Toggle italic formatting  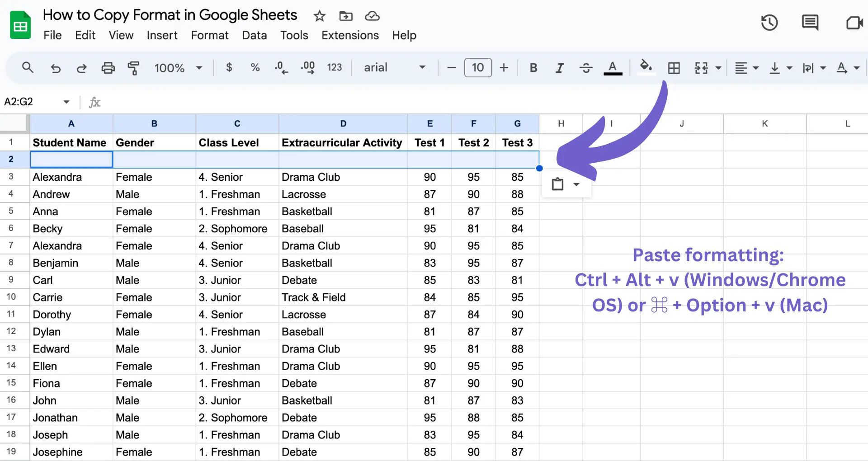point(560,68)
